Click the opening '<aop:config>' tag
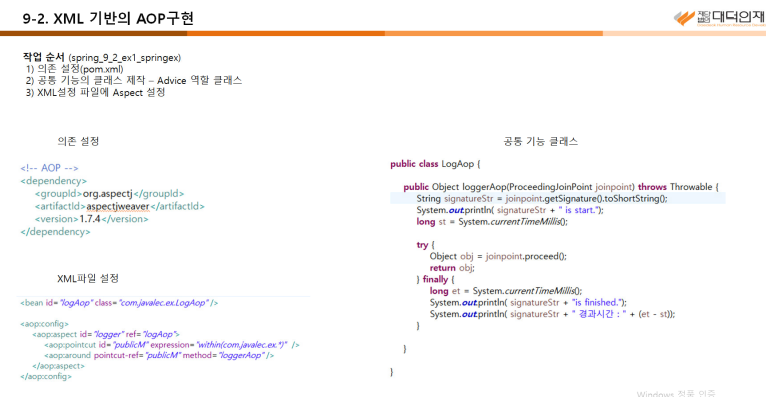The image size is (766, 397). click(x=44, y=324)
